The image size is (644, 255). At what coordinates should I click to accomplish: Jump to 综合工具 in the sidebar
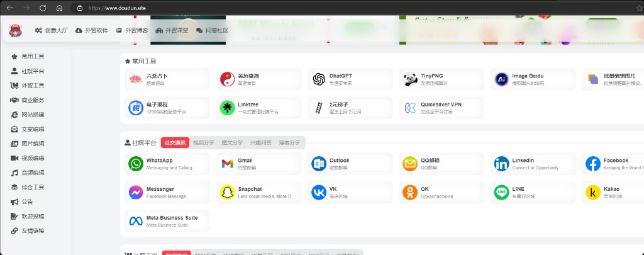[28, 187]
